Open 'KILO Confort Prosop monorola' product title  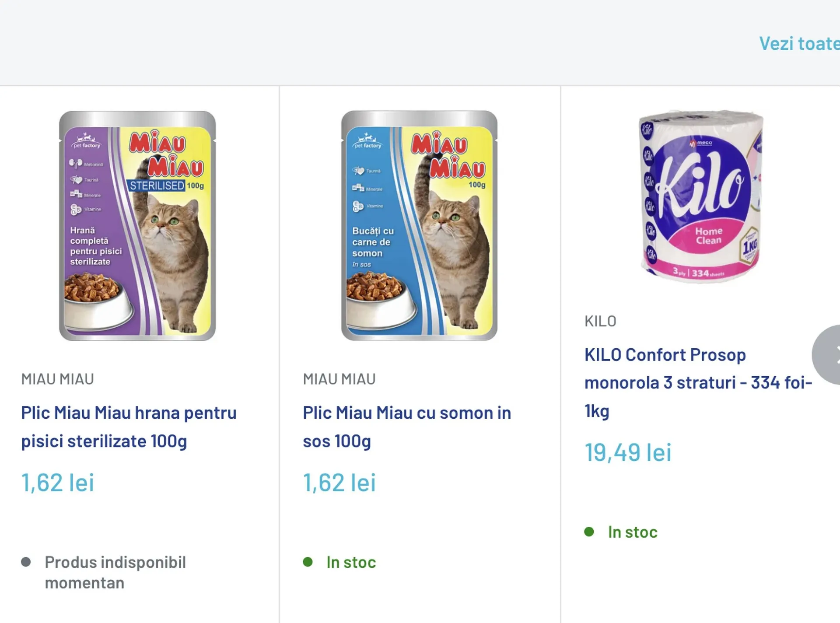coord(698,382)
